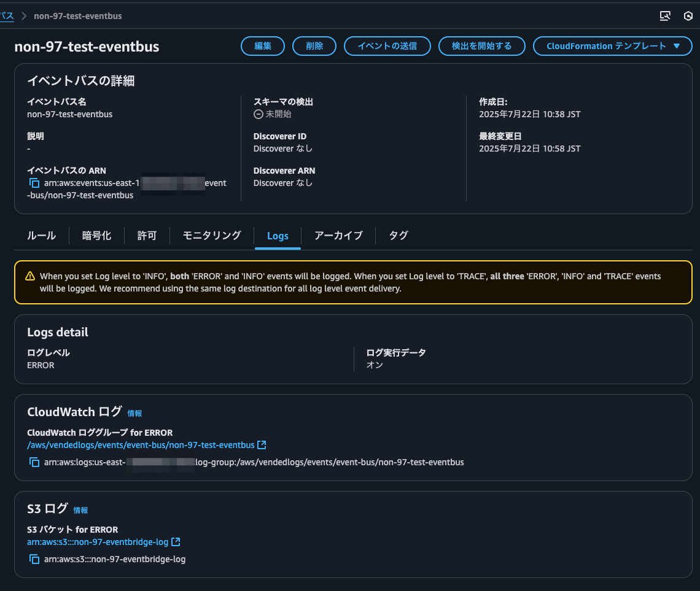Click the 編集 button
The height and width of the screenshot is (591, 700).
263,46
